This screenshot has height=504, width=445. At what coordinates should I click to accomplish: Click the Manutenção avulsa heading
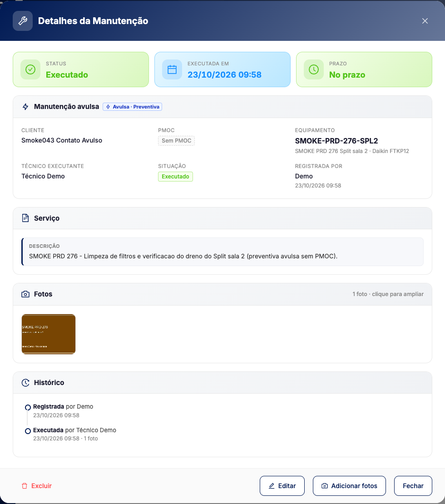tap(67, 107)
